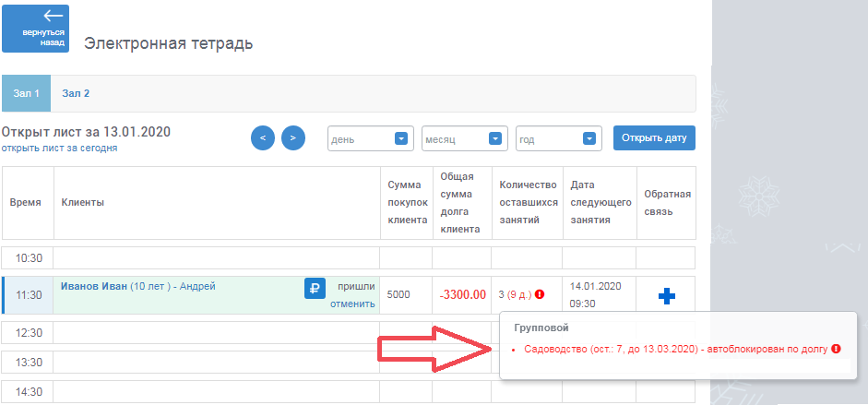This screenshot has width=868, height=405.
Task: Click the purchase sum value 5000
Action: 398,295
